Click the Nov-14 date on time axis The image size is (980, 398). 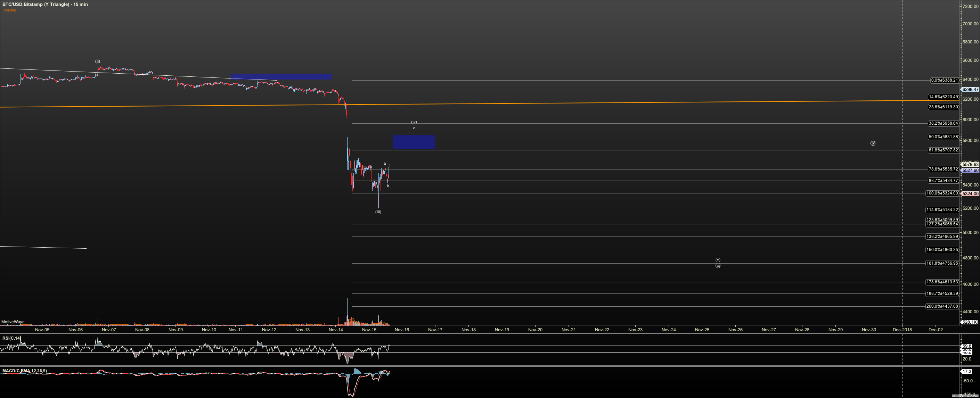pyautogui.click(x=336, y=330)
